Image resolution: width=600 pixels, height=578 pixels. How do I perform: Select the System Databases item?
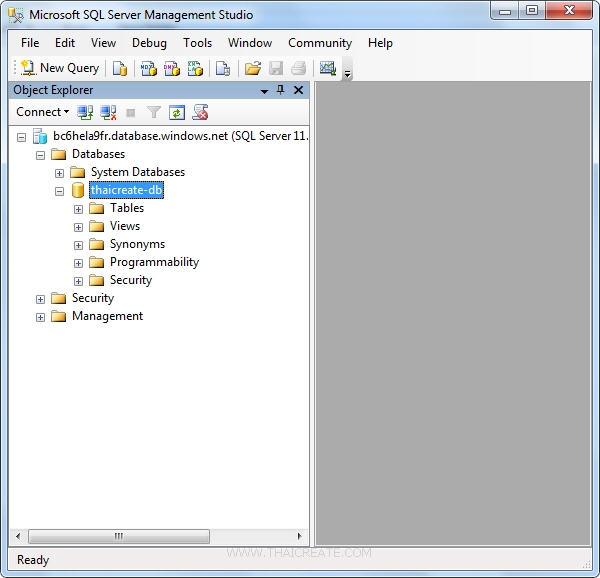[138, 172]
